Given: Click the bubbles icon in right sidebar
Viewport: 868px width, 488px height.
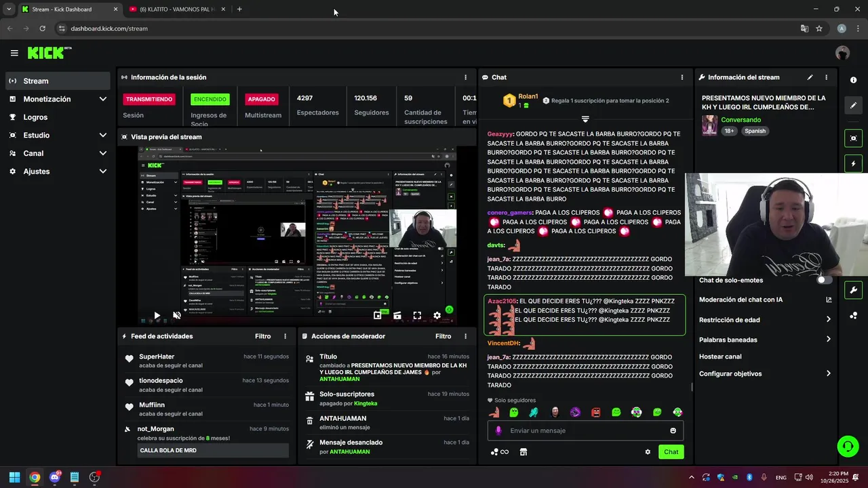Looking at the screenshot, I should (853, 315).
